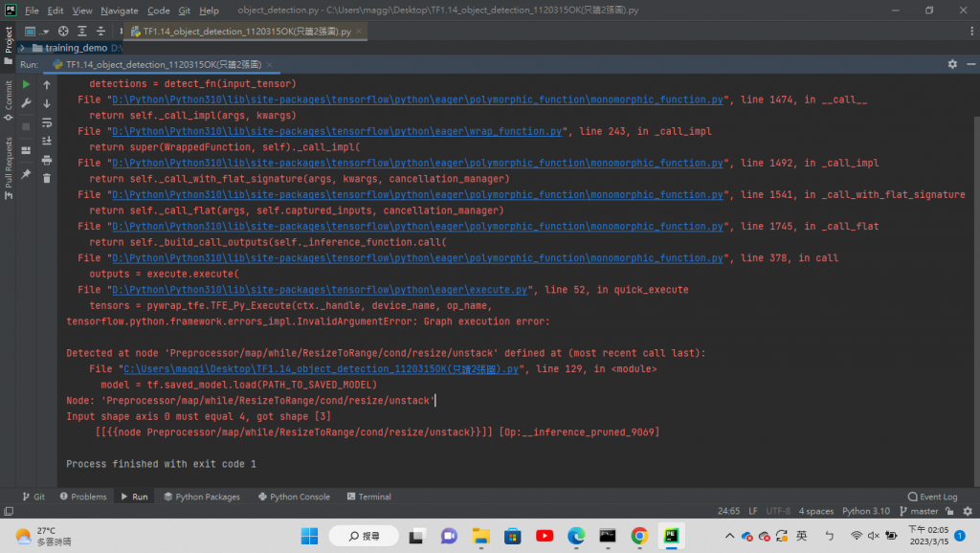
Task: Open Microsoft Edge from the taskbar
Action: [575, 536]
